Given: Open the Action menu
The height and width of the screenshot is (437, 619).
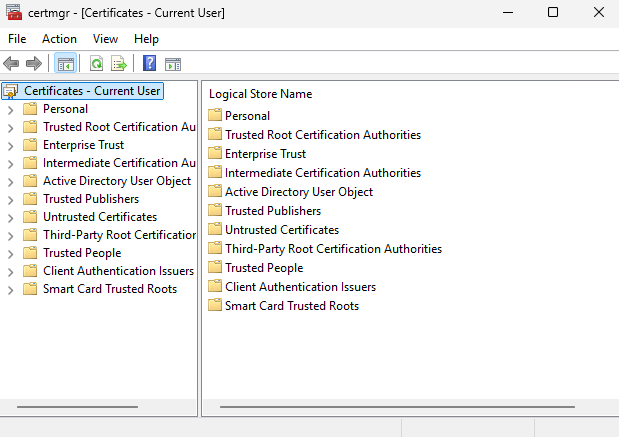Looking at the screenshot, I should [x=59, y=39].
